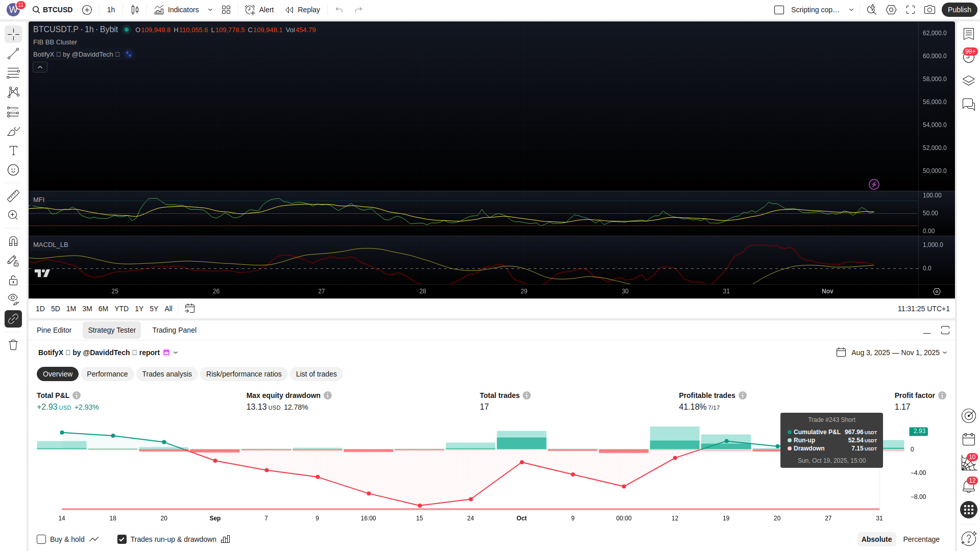Open the List of trades tab
Screen dimensions: 980x551
(316, 374)
